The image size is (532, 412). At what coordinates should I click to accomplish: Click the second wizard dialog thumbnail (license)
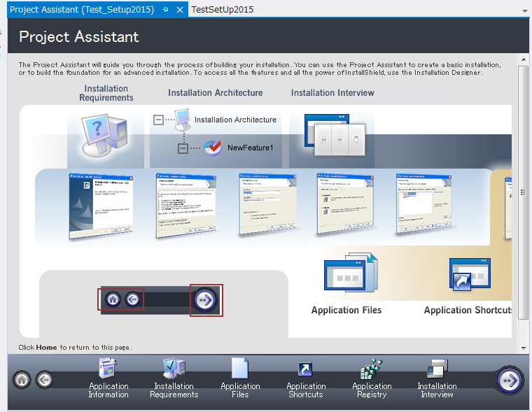[186, 206]
